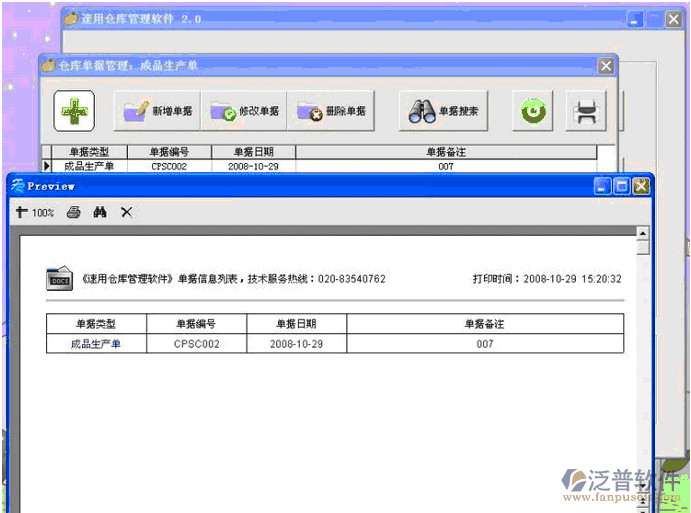This screenshot has height=513, width=691.
Task: Click the row indicator arrow in the grid
Action: click(47, 166)
